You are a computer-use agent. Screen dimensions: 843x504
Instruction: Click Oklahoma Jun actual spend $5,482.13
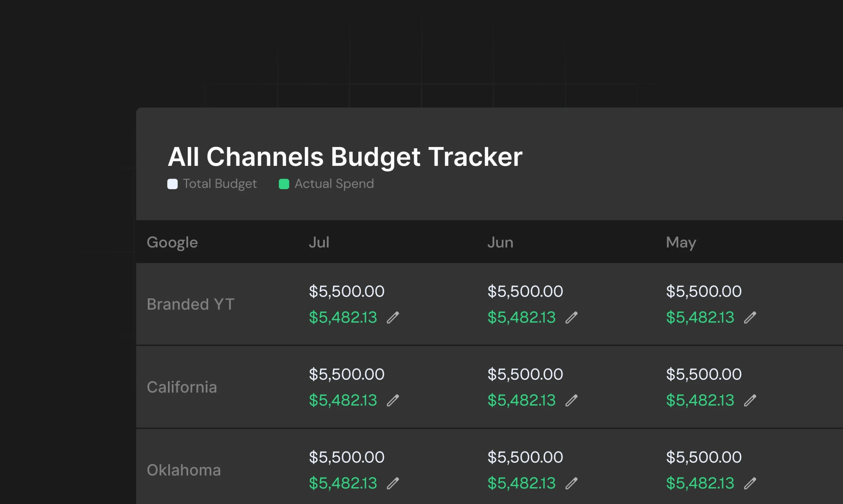pyautogui.click(x=521, y=483)
